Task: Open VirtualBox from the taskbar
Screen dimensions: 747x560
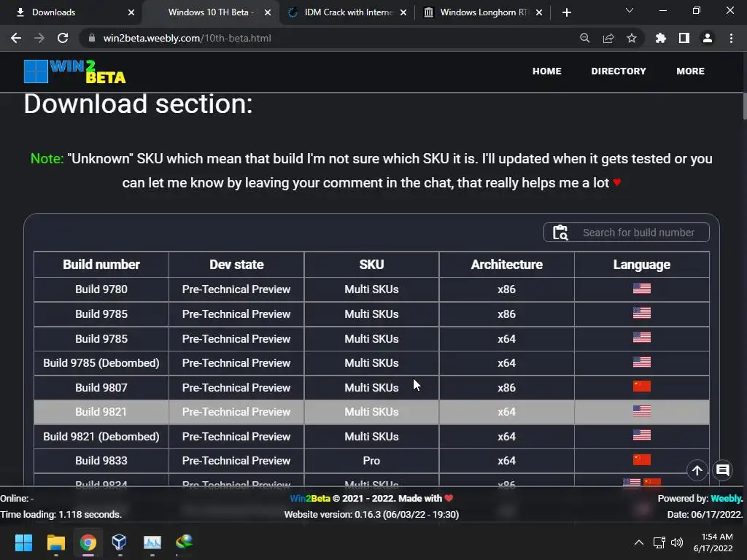Action: (x=119, y=542)
